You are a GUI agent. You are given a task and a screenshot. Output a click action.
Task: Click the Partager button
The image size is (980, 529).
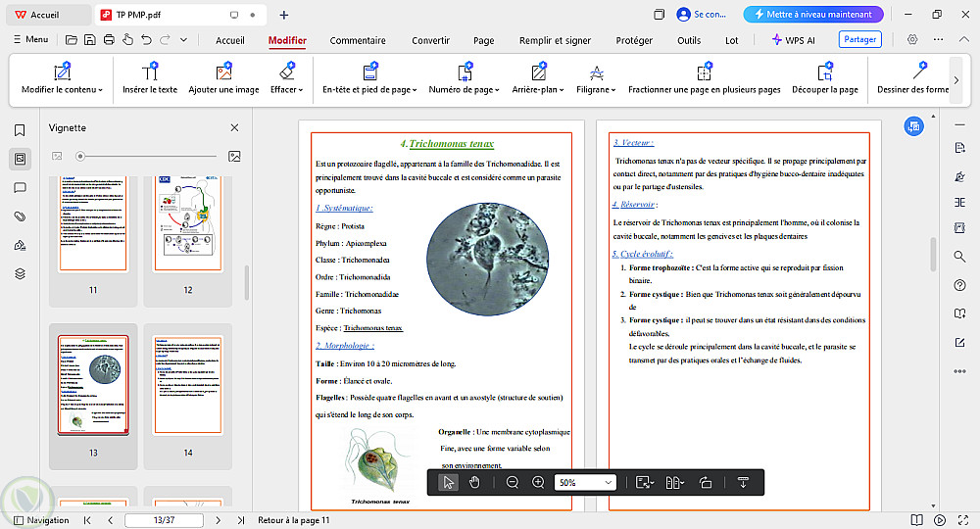(859, 40)
